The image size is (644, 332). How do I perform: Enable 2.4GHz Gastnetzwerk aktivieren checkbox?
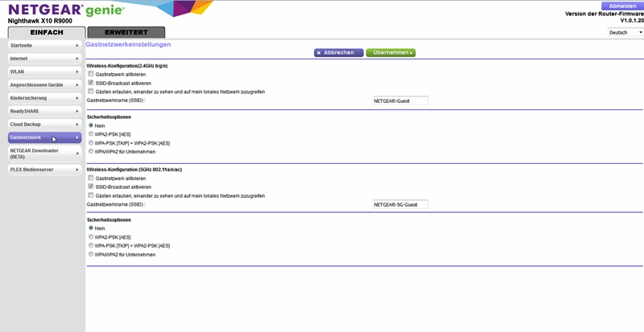91,74
